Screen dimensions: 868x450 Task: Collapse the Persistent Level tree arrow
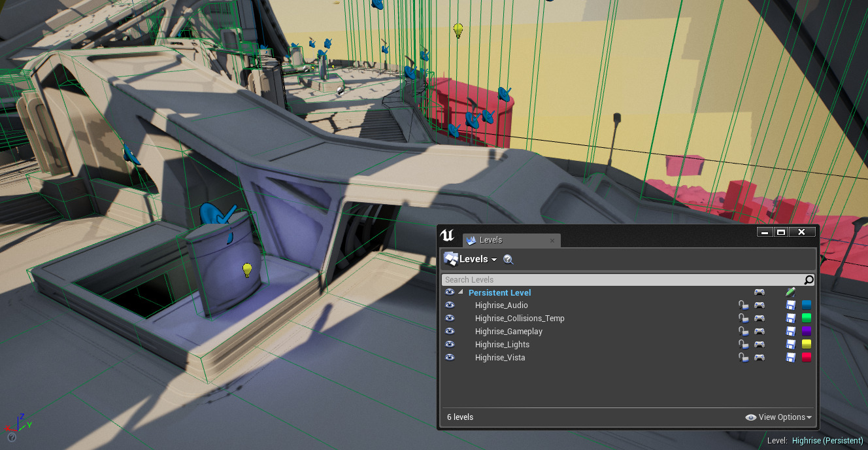(x=460, y=292)
